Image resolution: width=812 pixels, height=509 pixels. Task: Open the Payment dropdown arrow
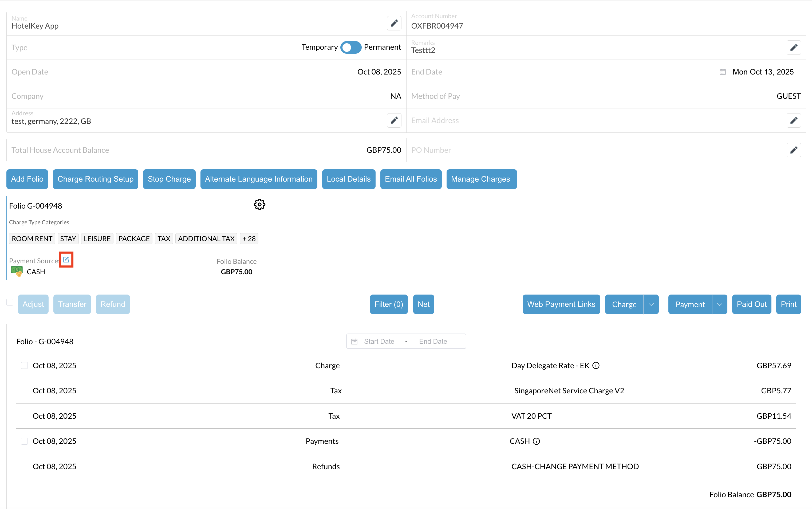pyautogui.click(x=719, y=304)
